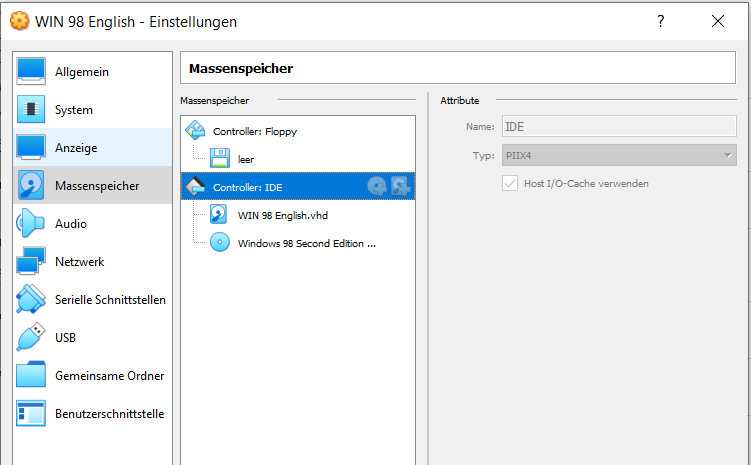
Task: Click the Benutzerschnittstelle window icon
Action: click(x=31, y=413)
